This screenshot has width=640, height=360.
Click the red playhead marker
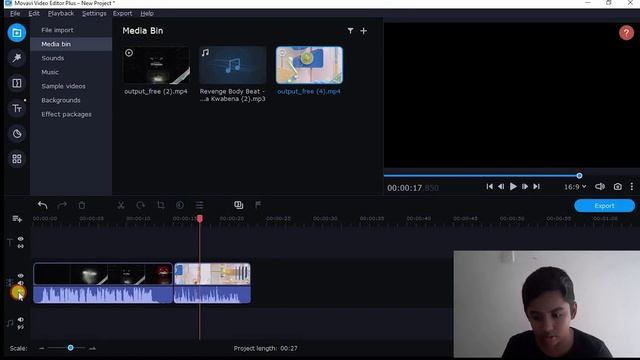[x=200, y=219]
